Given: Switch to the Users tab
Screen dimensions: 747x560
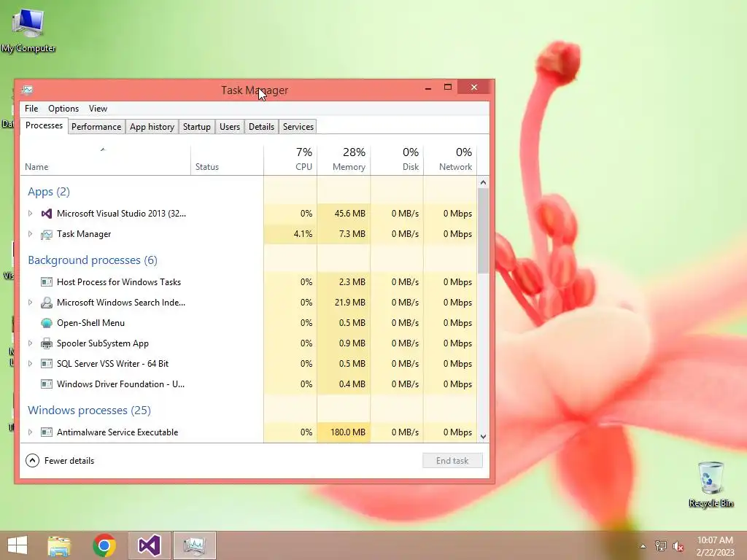Looking at the screenshot, I should (230, 127).
